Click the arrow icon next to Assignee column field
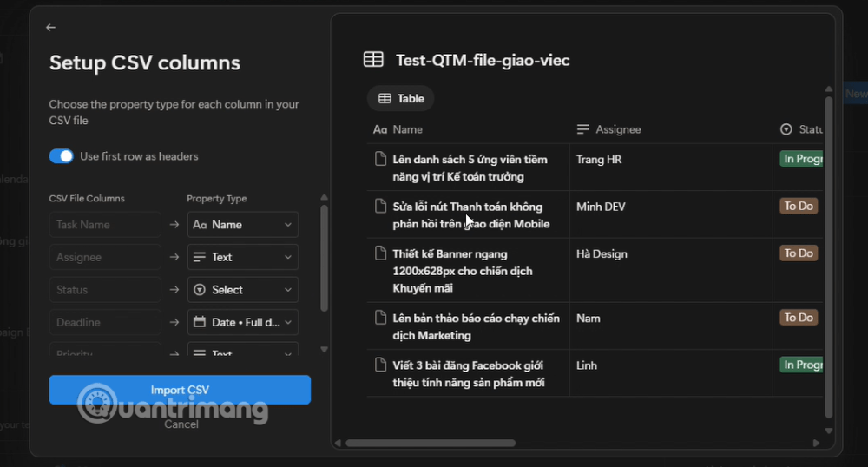The width and height of the screenshot is (868, 467). coord(174,257)
